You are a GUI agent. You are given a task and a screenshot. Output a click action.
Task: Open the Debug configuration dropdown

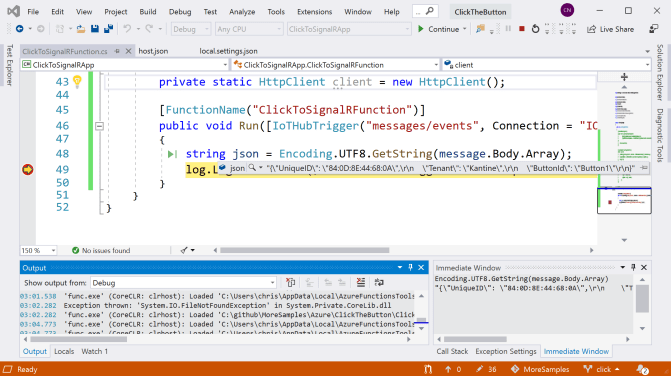[190, 29]
